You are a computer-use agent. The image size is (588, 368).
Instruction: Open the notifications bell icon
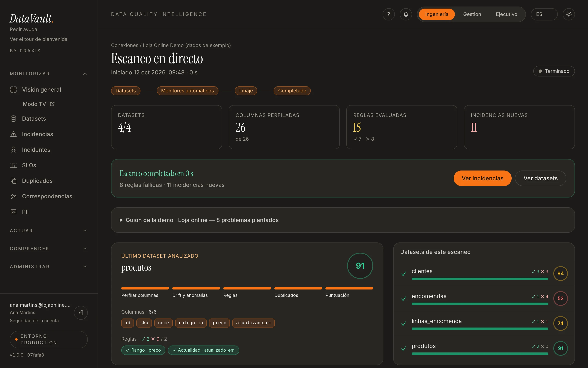click(406, 14)
